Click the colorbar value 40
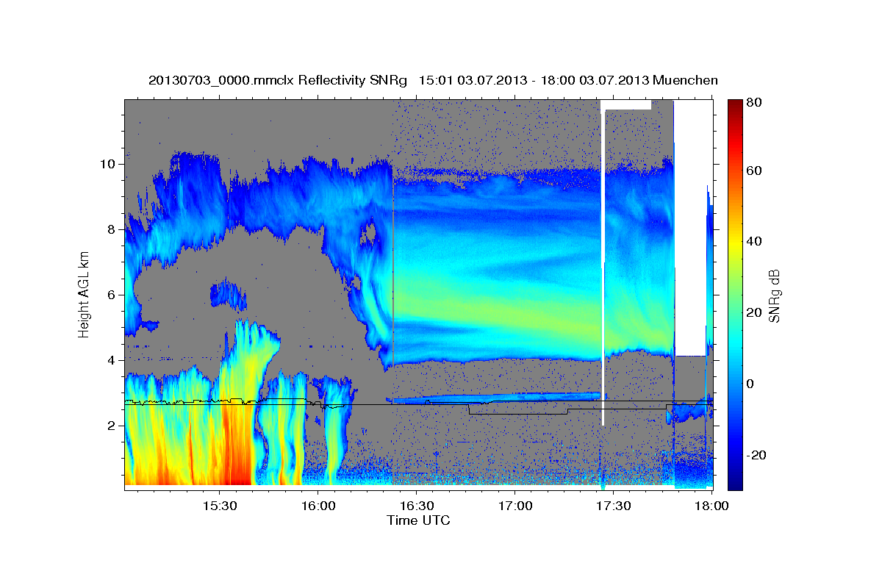This screenshot has height=588, width=882. coord(756,242)
